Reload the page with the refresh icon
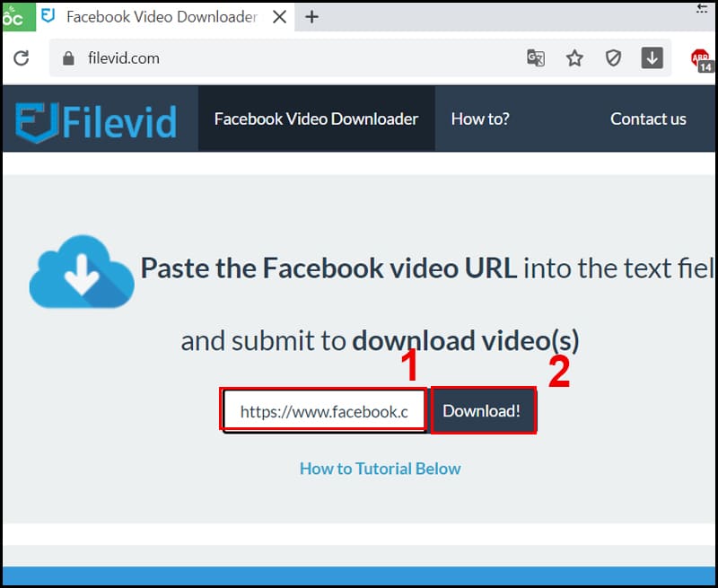Viewport: 718px width, 588px height. (x=21, y=58)
